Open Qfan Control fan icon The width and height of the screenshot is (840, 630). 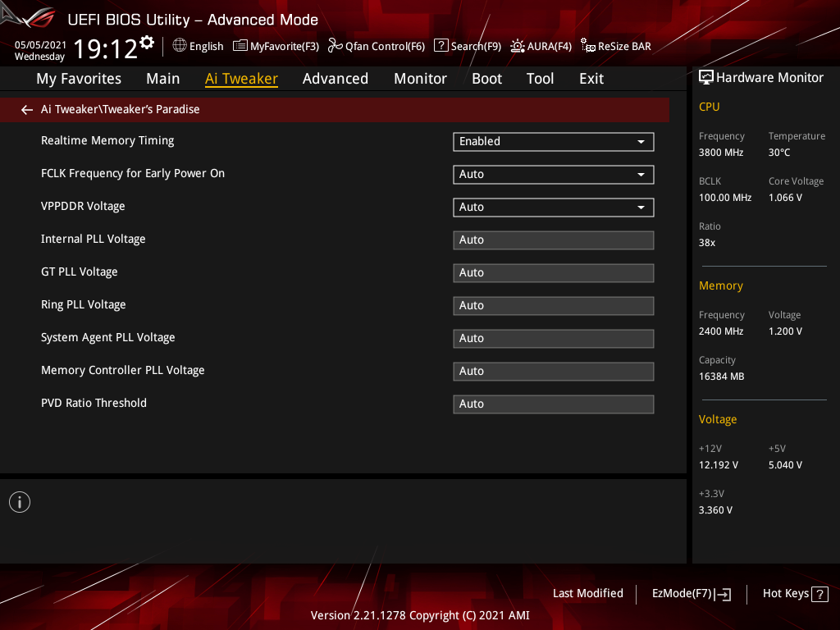(x=335, y=46)
